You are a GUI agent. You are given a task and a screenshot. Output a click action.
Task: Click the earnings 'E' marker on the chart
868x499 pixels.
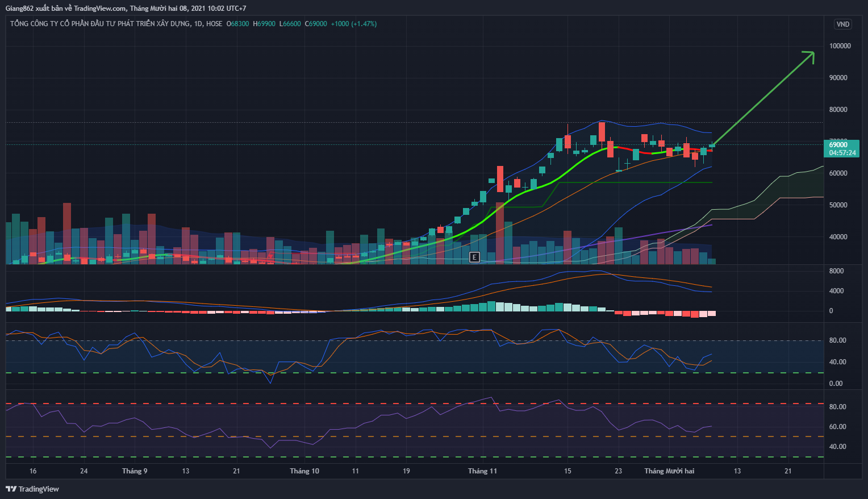[x=474, y=257]
